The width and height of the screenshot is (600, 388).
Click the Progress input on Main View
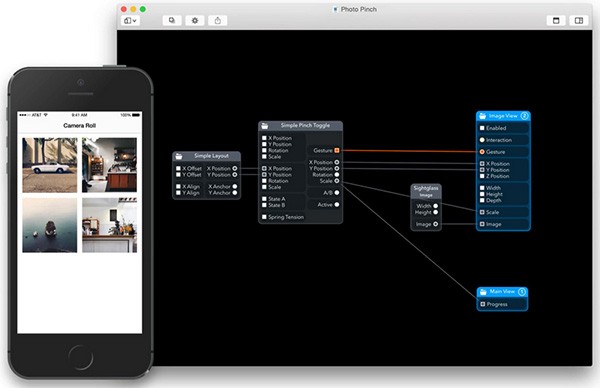(483, 304)
